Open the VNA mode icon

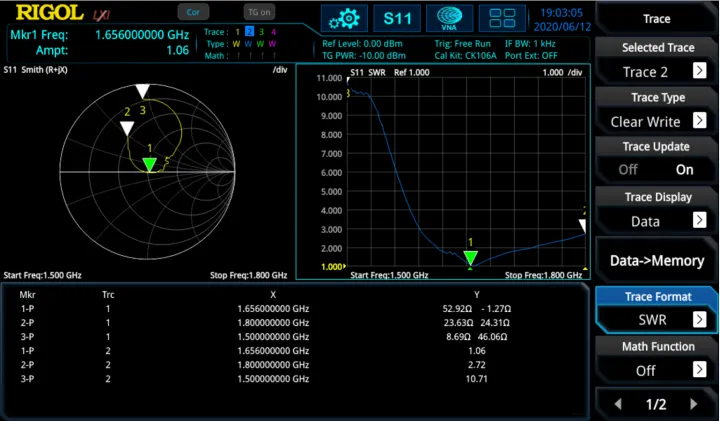click(449, 18)
